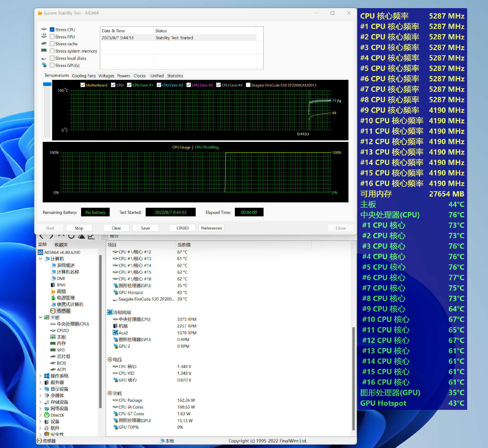Open the Statistics tab
Viewport: 488px width, 448px height.
[175, 76]
